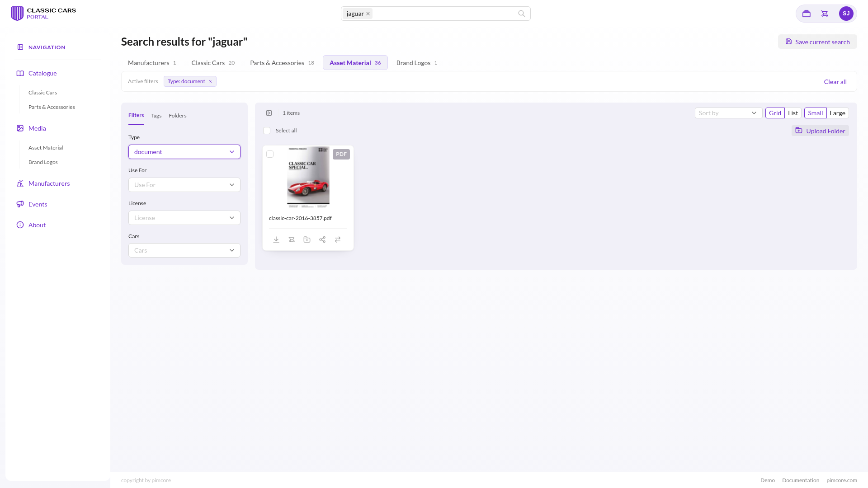Download classic-car-2016-3857.pdf
Screen dimensions: 868x488
coord(276,239)
